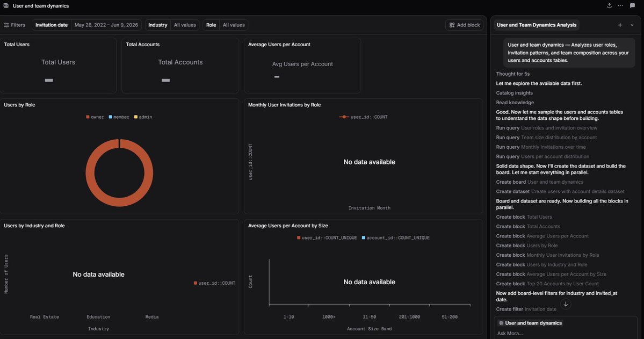Open Run query User roles and invitation overview

click(x=547, y=128)
